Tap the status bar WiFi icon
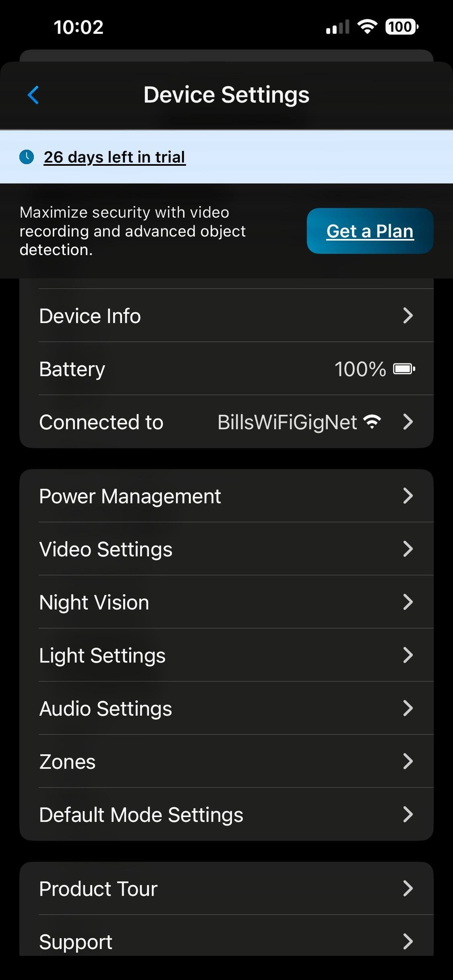 367,27
